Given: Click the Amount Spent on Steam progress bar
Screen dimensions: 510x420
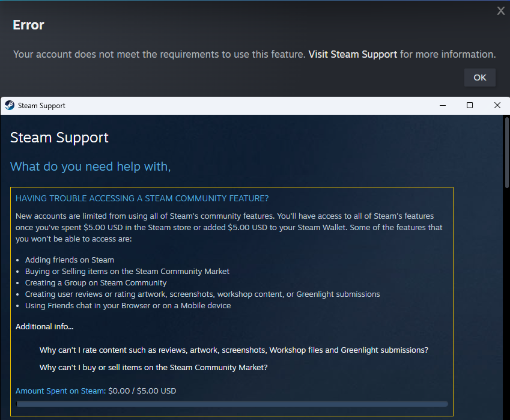Looking at the screenshot, I should [x=232, y=404].
